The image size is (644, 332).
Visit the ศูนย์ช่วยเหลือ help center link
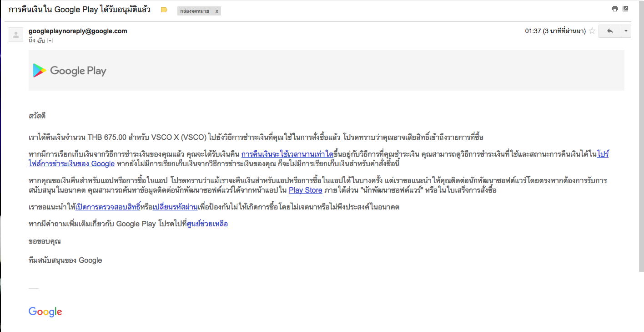[207, 224]
